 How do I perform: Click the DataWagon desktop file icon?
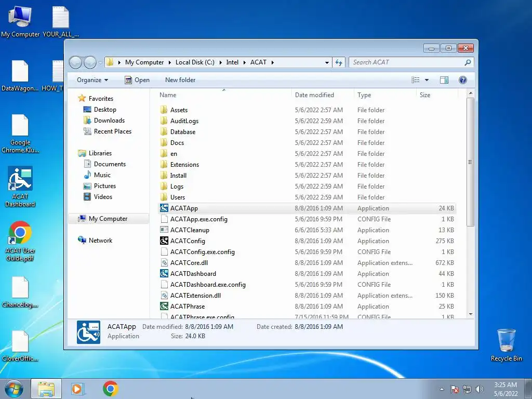point(20,76)
